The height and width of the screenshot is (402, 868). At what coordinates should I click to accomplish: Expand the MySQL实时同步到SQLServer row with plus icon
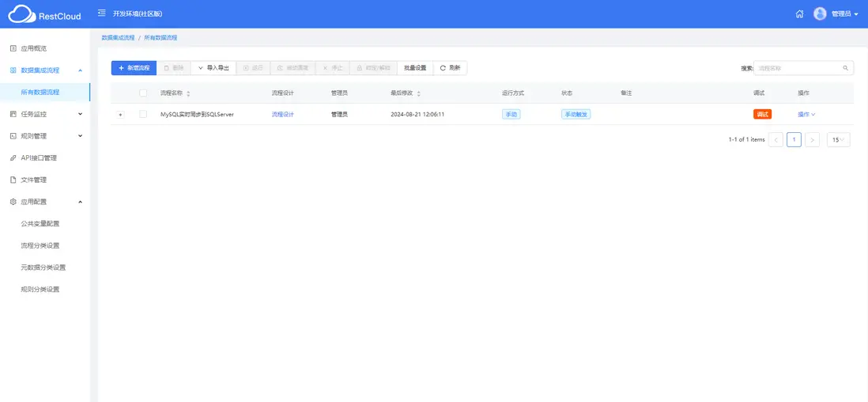tap(121, 114)
